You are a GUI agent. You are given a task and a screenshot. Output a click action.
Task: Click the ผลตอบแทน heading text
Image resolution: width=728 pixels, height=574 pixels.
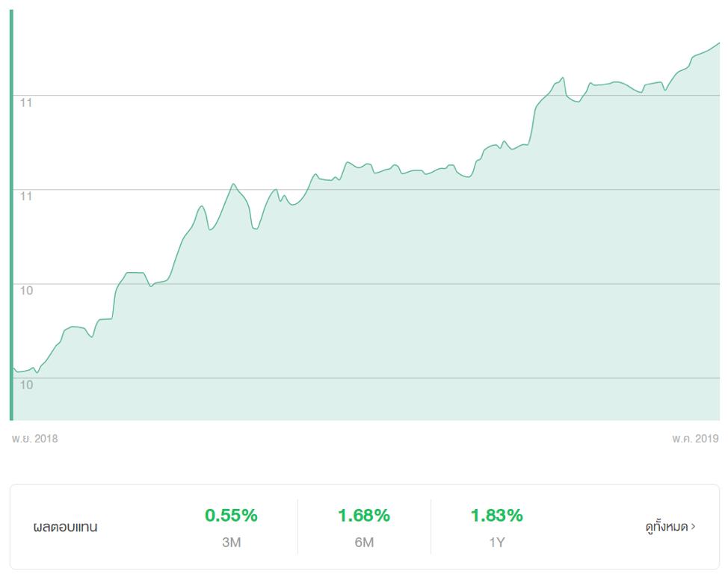[65, 527]
